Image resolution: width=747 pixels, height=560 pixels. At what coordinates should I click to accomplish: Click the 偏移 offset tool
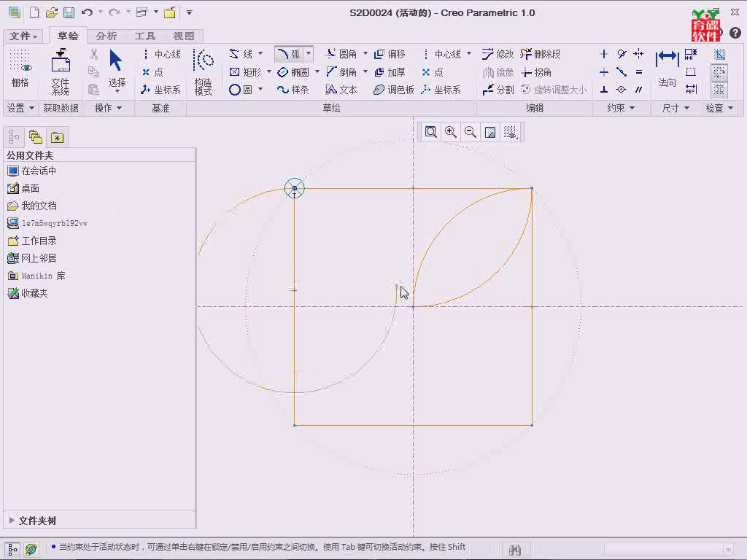[390, 54]
